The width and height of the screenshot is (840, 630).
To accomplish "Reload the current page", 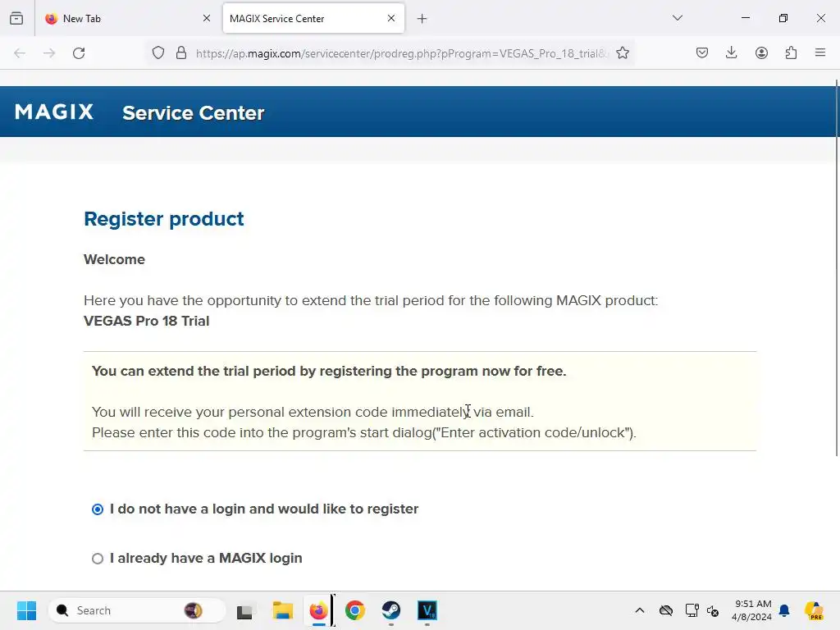I will [x=79, y=53].
